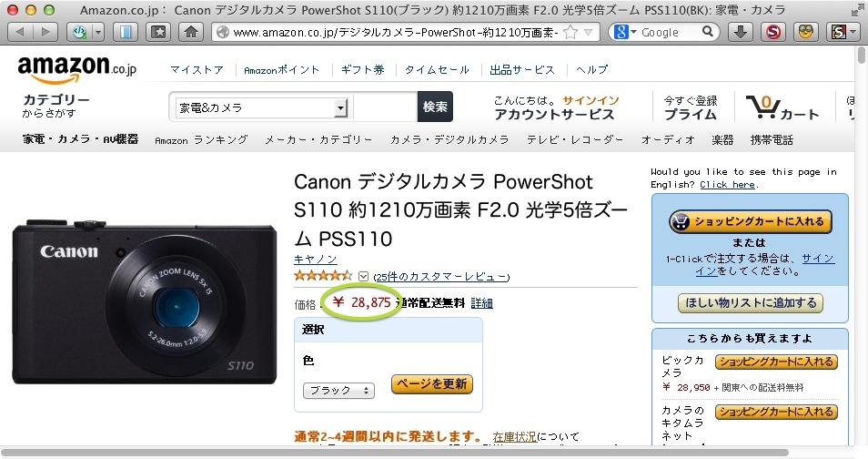
Task: Open the 25件のカスタマーレビュー link
Action: point(441,276)
